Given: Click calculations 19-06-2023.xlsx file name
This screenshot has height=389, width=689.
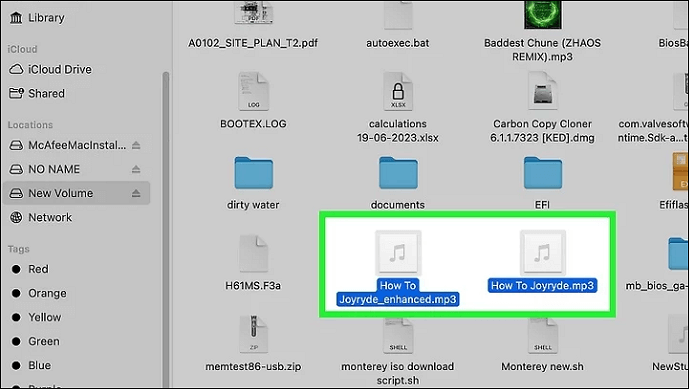Looking at the screenshot, I should coord(398,131).
